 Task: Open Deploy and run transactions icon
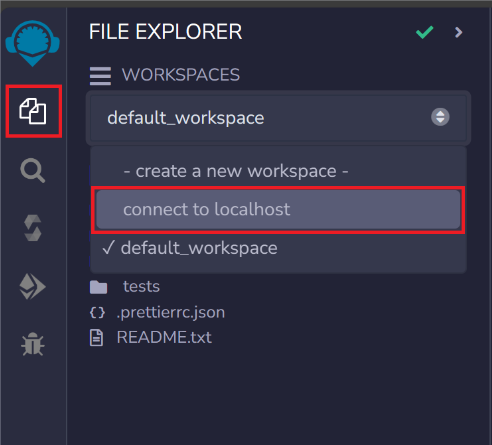point(32,286)
